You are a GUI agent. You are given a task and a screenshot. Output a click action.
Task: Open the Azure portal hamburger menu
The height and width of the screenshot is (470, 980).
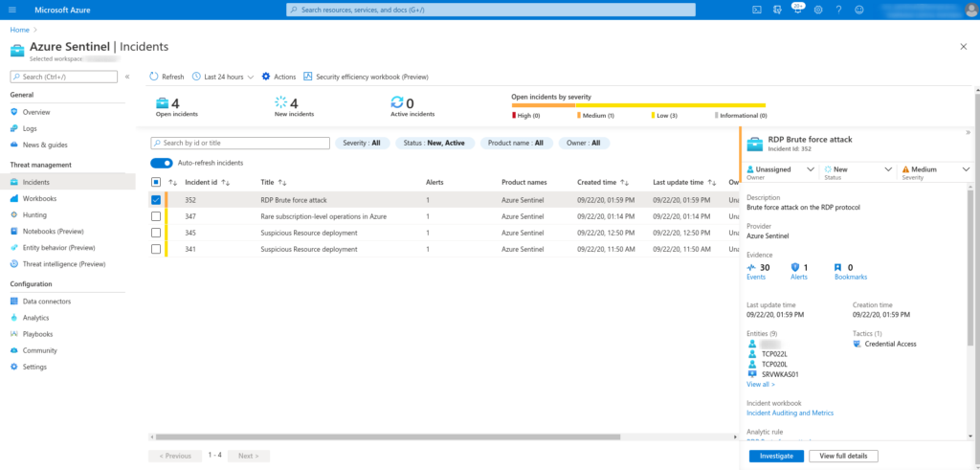(x=13, y=10)
